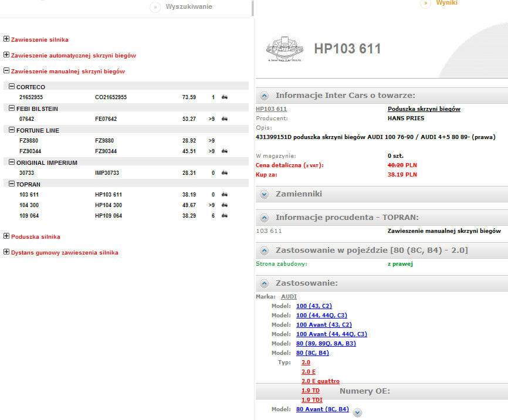Collapse Zastosowanie w pojeździe section
508x420 pixels.
(265, 250)
